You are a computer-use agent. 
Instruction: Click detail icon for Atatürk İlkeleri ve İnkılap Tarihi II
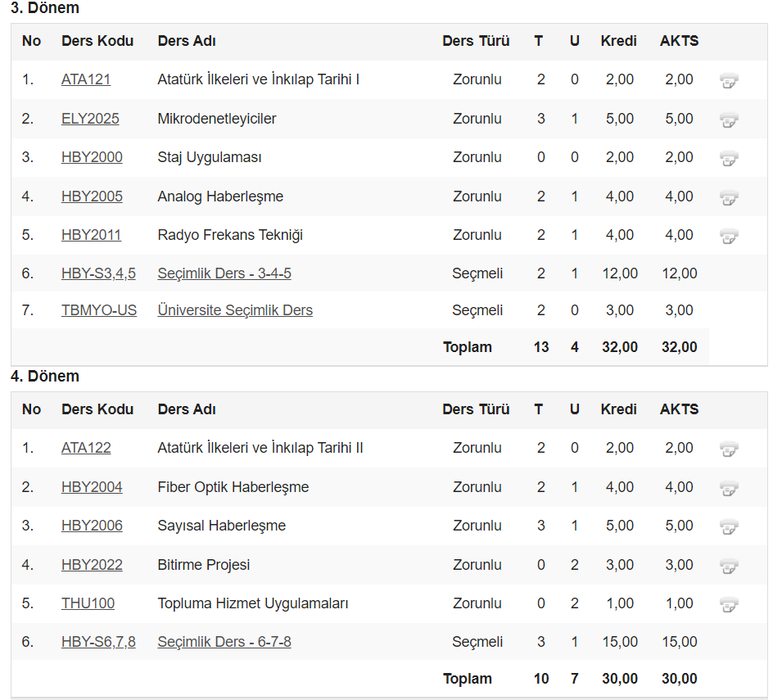729,449
